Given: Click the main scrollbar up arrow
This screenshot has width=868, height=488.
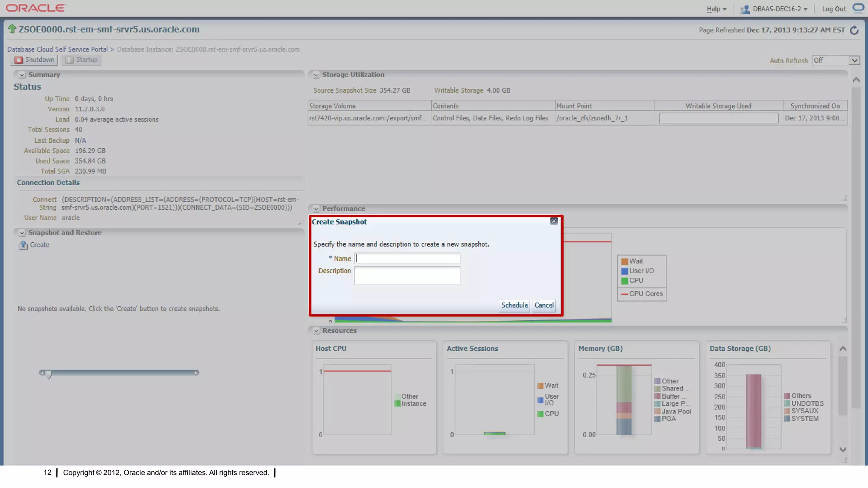Looking at the screenshot, I should click(856, 80).
